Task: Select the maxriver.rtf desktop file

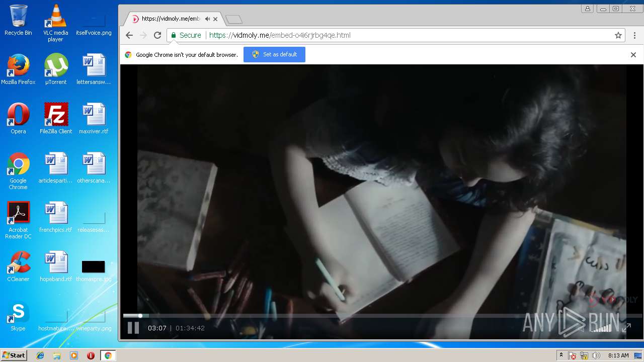Action: click(94, 118)
